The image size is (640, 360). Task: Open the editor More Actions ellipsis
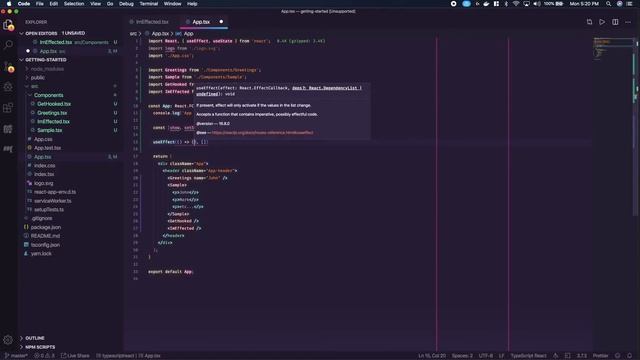click(628, 22)
